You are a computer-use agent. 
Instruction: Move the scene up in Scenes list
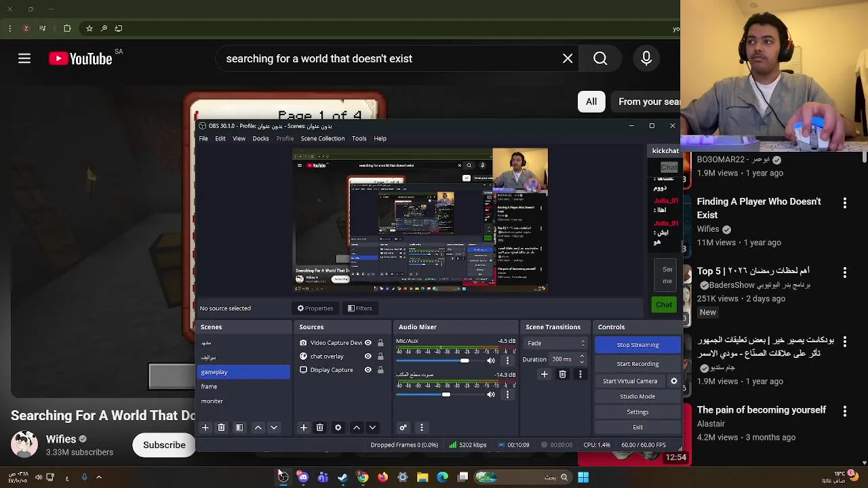(258, 428)
